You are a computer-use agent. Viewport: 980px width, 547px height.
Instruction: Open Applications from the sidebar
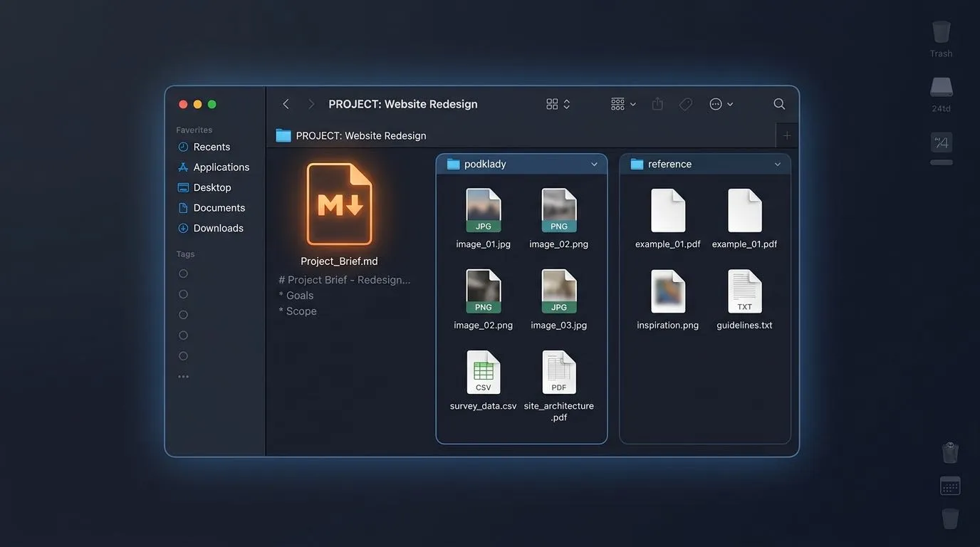point(213,167)
